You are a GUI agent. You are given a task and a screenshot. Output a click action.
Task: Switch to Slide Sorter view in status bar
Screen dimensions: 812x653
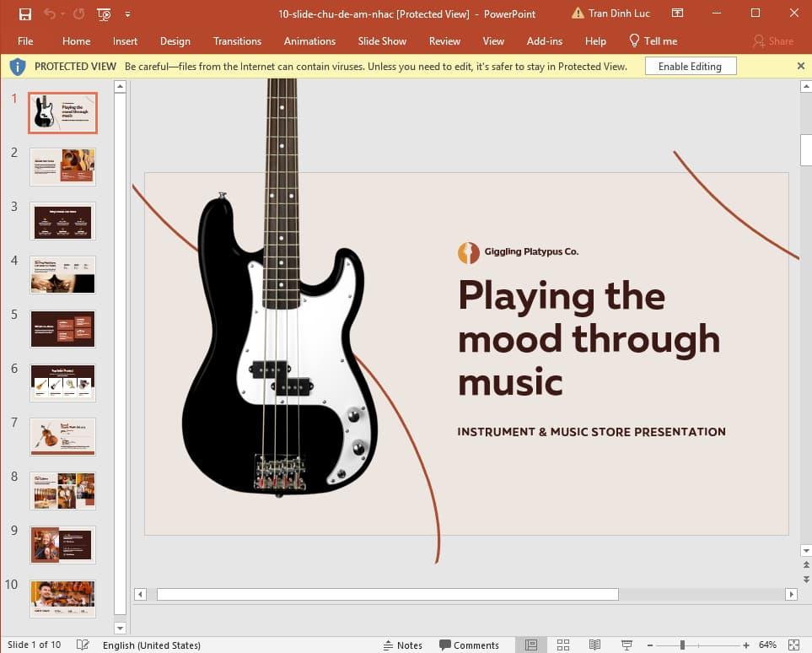(x=563, y=645)
